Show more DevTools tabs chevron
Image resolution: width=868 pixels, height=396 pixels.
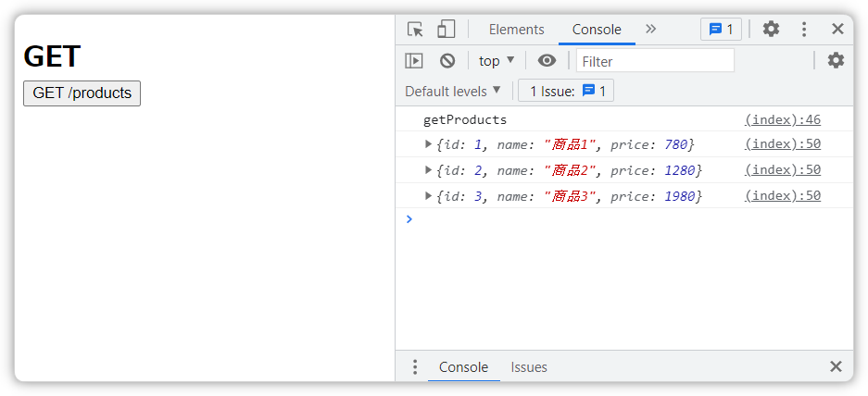(x=651, y=29)
